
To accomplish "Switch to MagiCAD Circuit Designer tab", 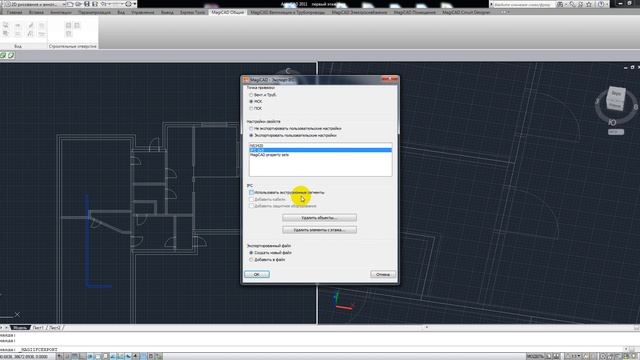I will (x=466, y=12).
